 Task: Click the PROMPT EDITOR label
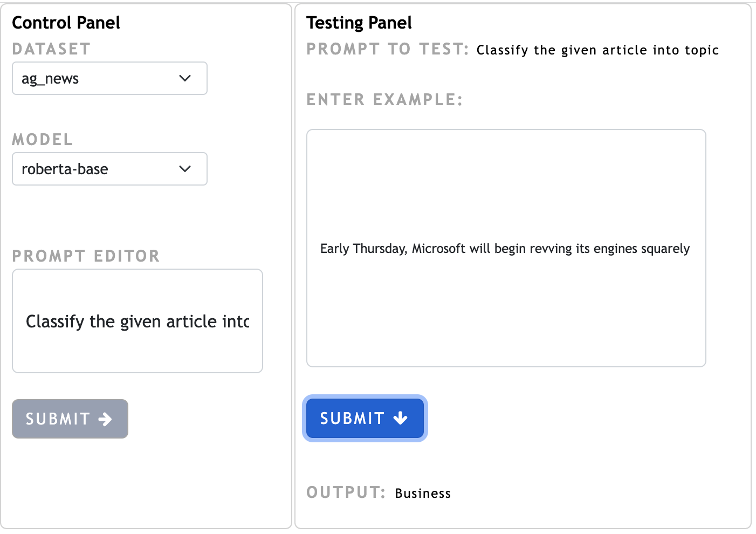click(x=86, y=256)
